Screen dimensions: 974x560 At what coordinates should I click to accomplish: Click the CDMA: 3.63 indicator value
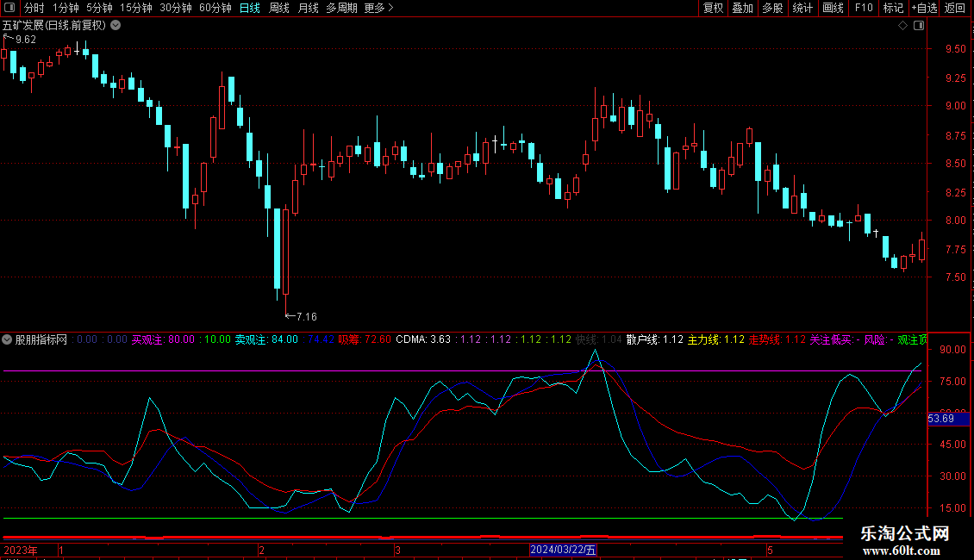(x=423, y=339)
